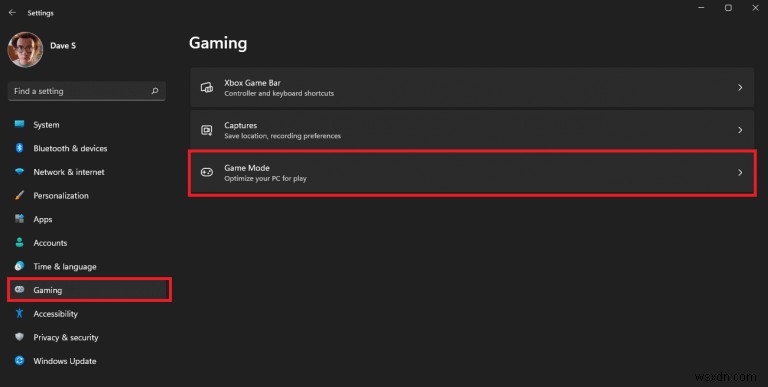This screenshot has height=387, width=768.
Task: Click the Personalization brush icon
Action: (20, 195)
